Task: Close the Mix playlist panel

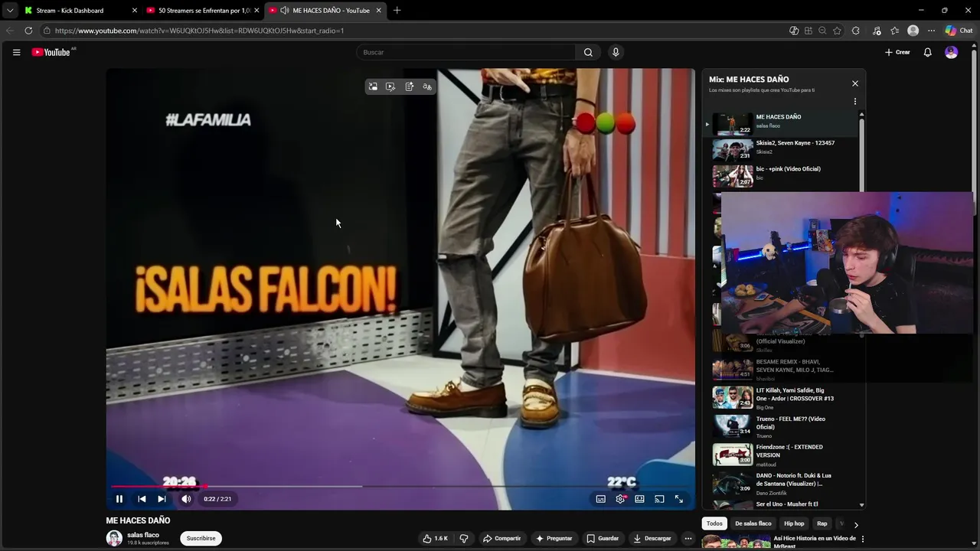Action: [x=855, y=83]
